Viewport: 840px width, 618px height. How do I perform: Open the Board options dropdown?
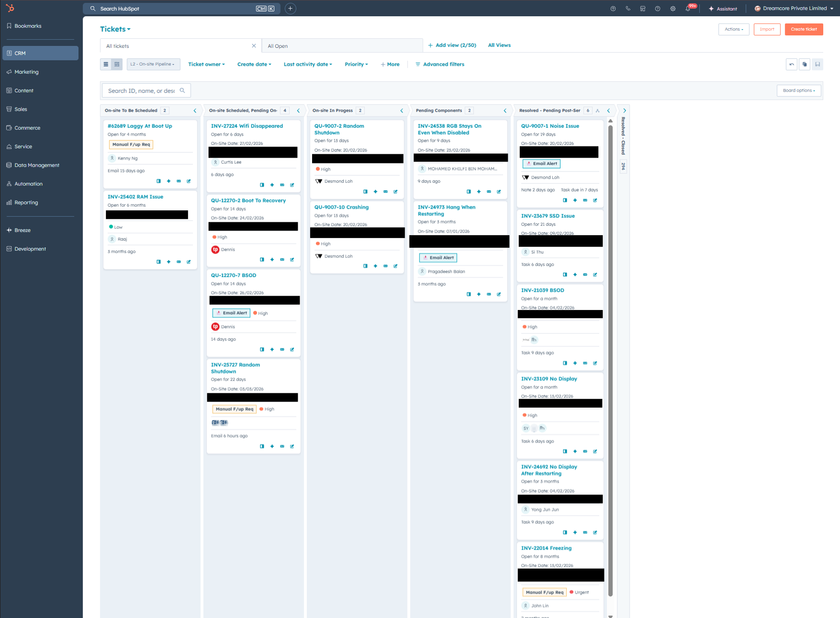[798, 91]
